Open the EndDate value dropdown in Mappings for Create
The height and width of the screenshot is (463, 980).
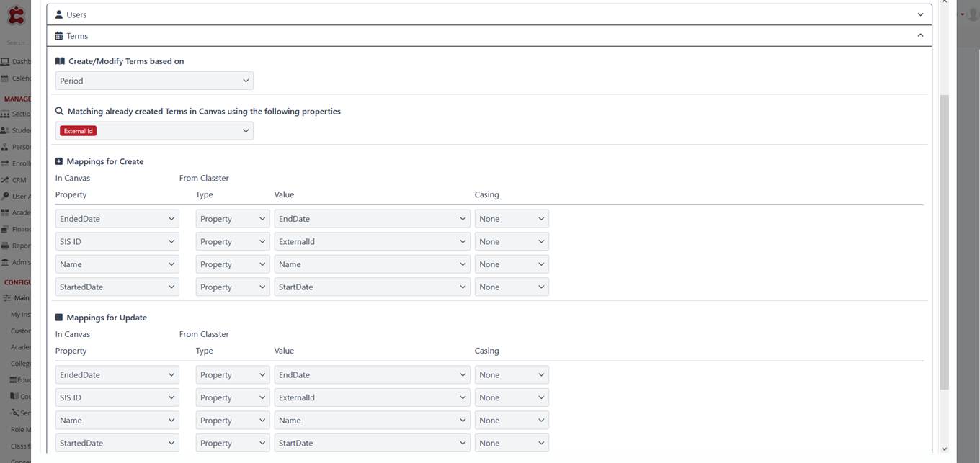click(373, 219)
